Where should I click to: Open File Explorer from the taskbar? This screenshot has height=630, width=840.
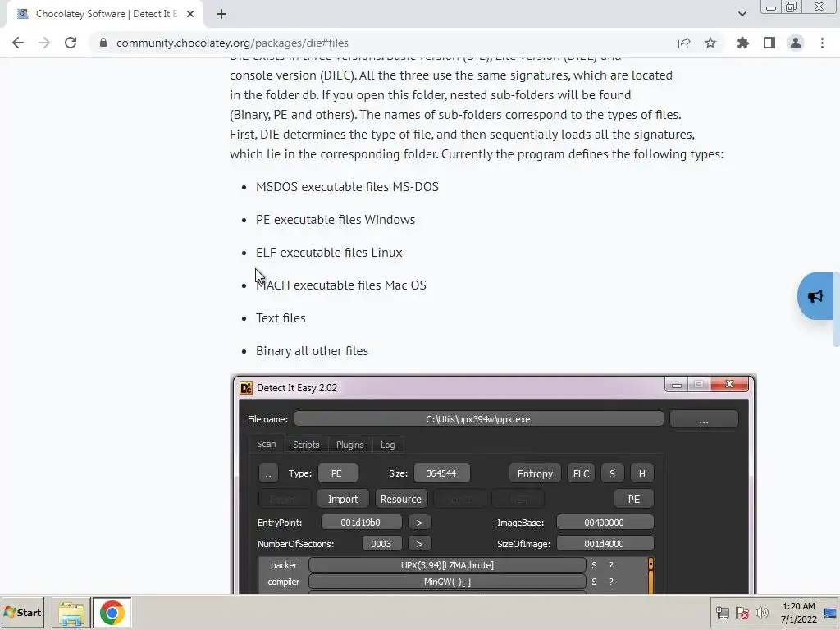(71, 613)
